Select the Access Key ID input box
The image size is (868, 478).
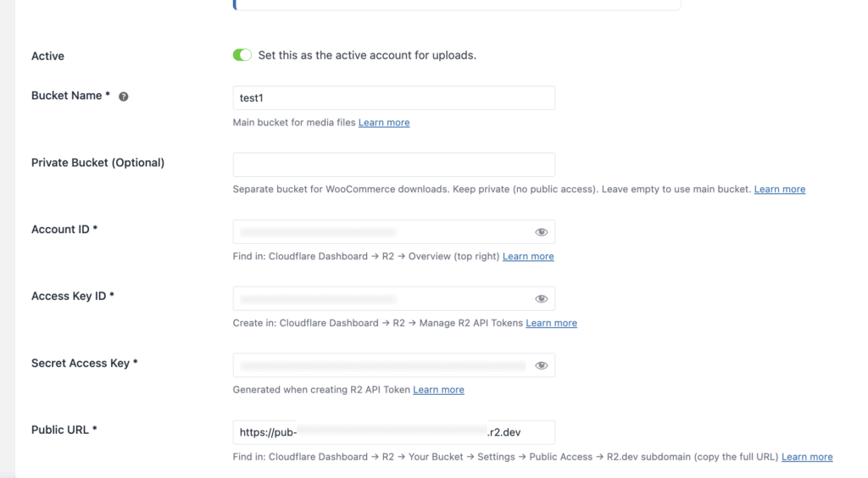click(x=381, y=299)
